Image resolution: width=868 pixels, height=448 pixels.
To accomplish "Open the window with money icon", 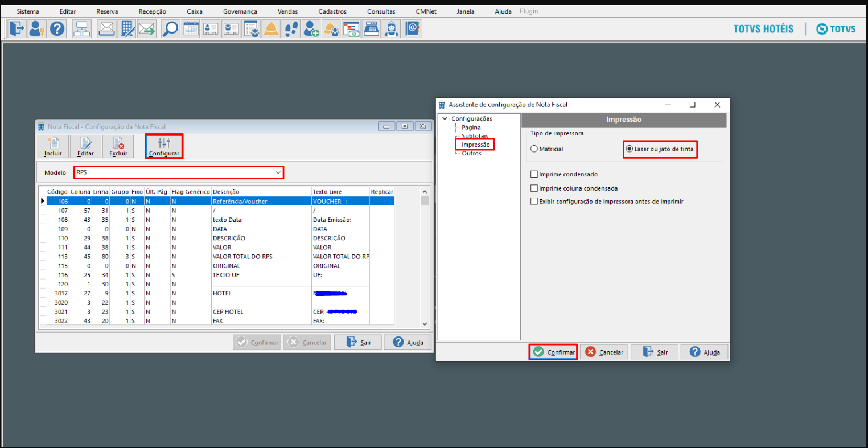I will coord(351,28).
